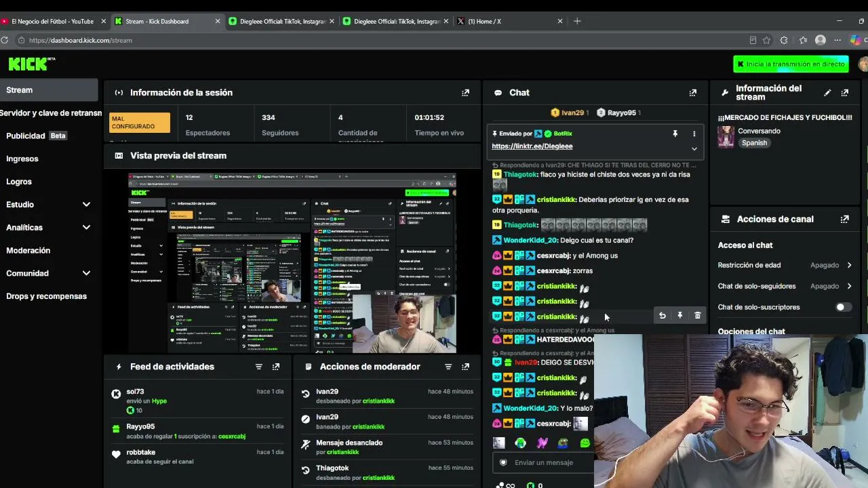Image resolution: width=868 pixels, height=488 pixels.
Task: Filter the Acciones de moderador list
Action: [x=448, y=367]
